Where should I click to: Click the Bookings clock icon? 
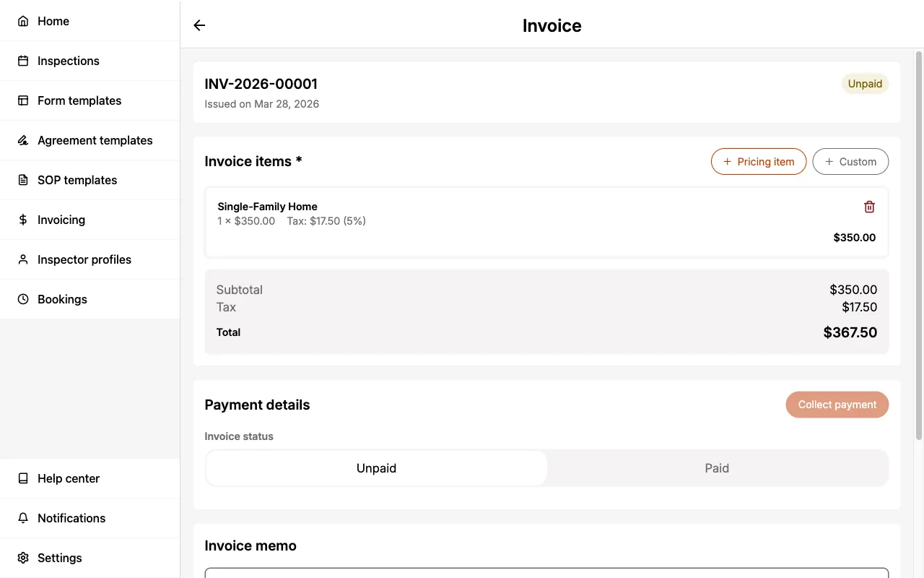pyautogui.click(x=23, y=299)
